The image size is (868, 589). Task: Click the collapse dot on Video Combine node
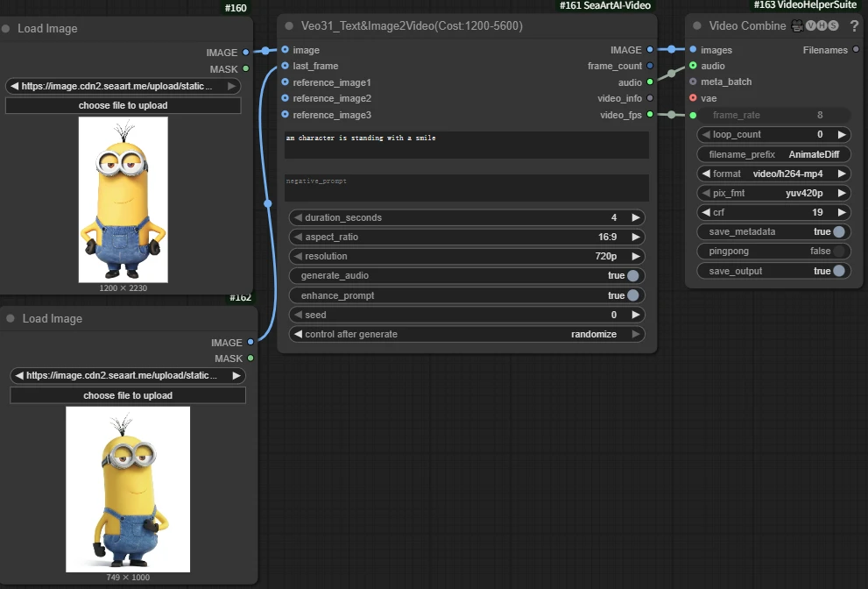697,26
